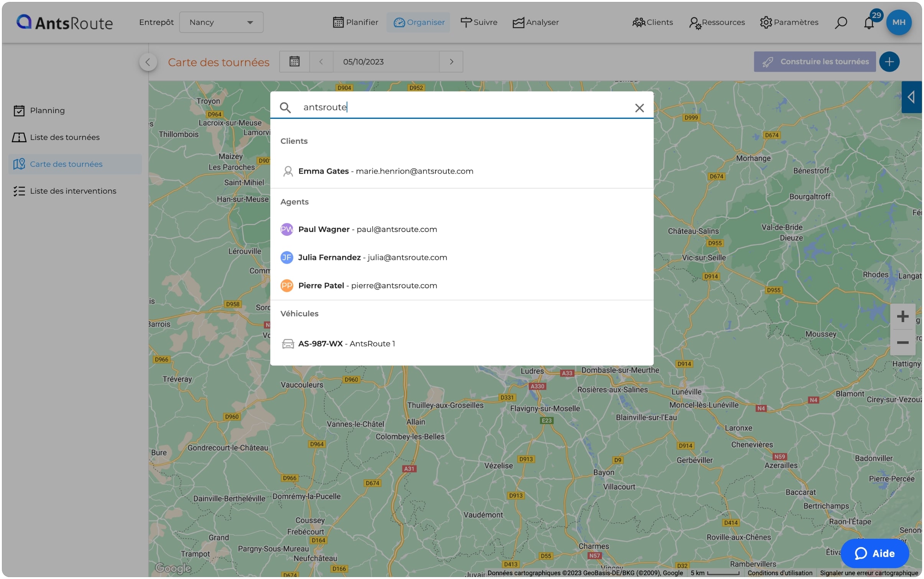The width and height of the screenshot is (924, 579).
Task: Click the AntsRoute logo
Action: coord(64,22)
